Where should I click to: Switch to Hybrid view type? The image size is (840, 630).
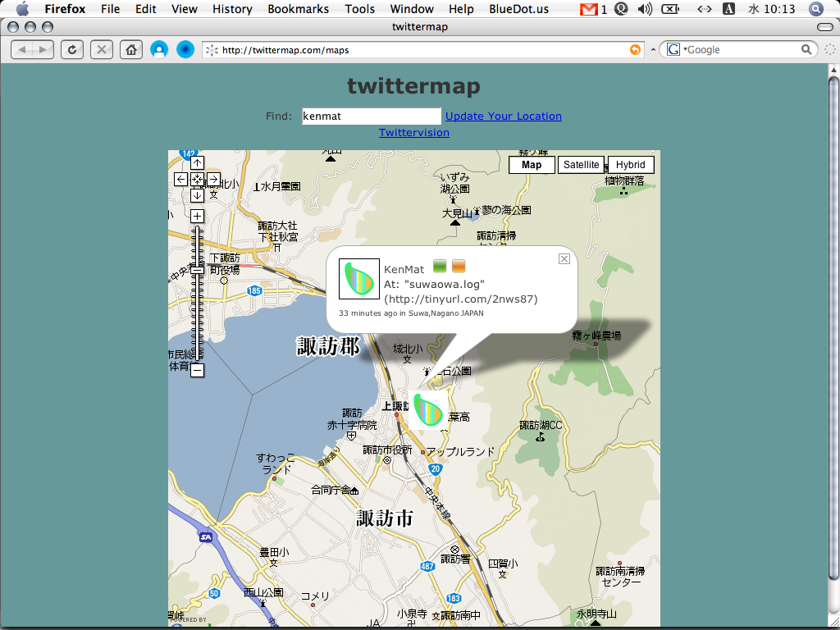[x=631, y=165]
